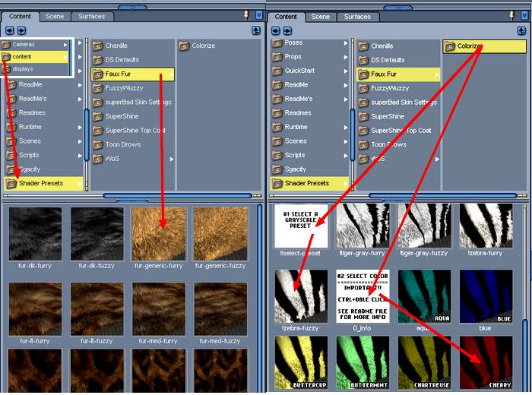
Task: Choose fur-lt-furry preset thumbnail
Action: 35,309
